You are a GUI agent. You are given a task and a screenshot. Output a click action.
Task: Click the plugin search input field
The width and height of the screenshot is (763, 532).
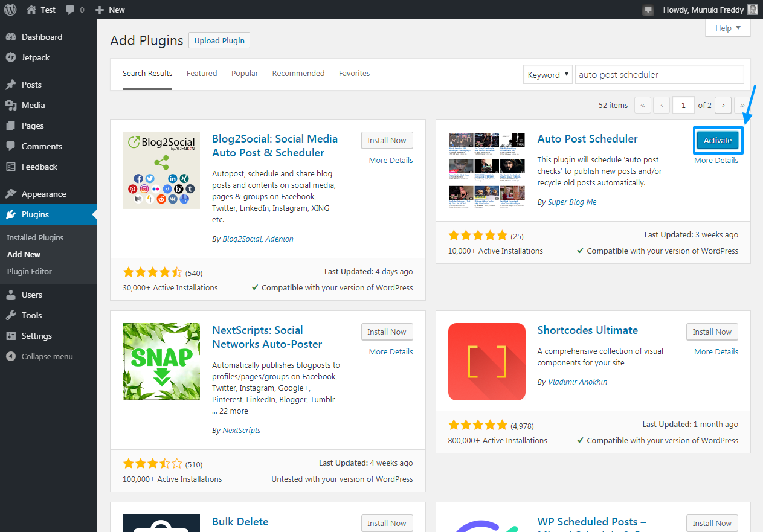pyautogui.click(x=660, y=75)
